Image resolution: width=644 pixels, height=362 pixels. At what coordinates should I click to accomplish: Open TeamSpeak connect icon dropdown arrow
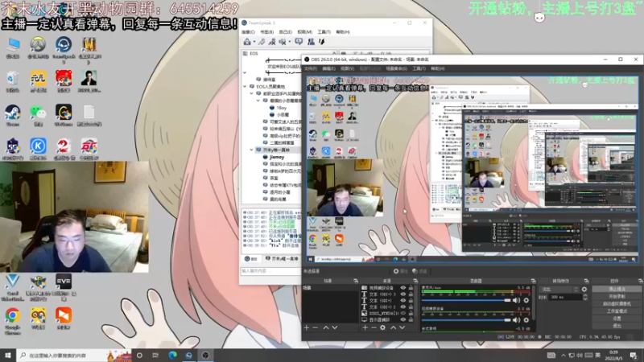254,42
